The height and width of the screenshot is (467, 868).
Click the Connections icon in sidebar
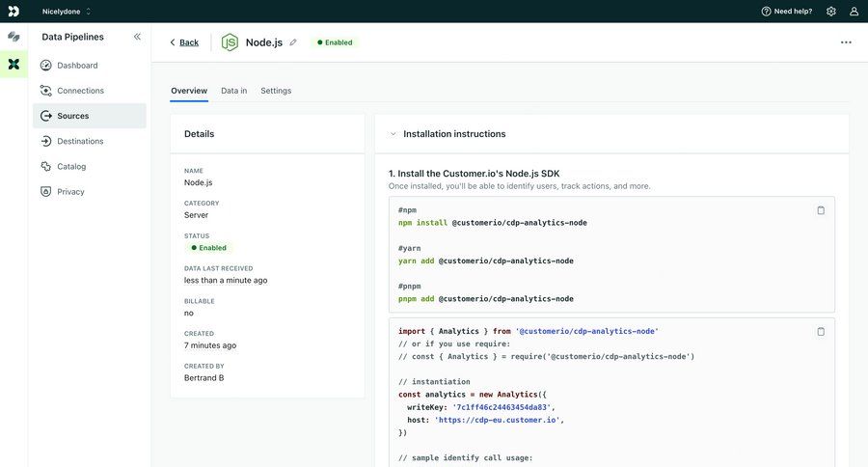pos(46,91)
